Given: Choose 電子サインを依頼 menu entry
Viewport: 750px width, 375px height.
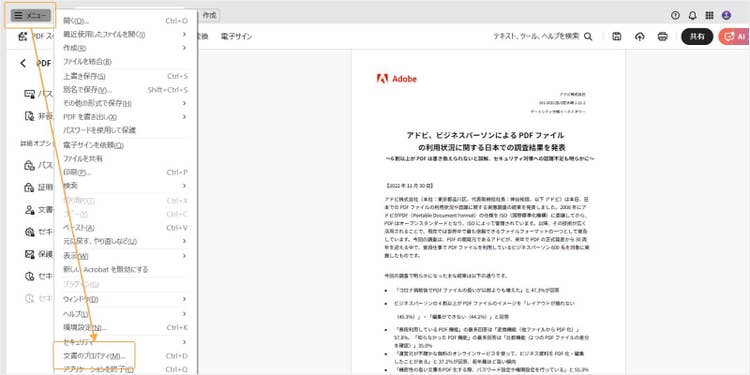Looking at the screenshot, I should click(125, 145).
